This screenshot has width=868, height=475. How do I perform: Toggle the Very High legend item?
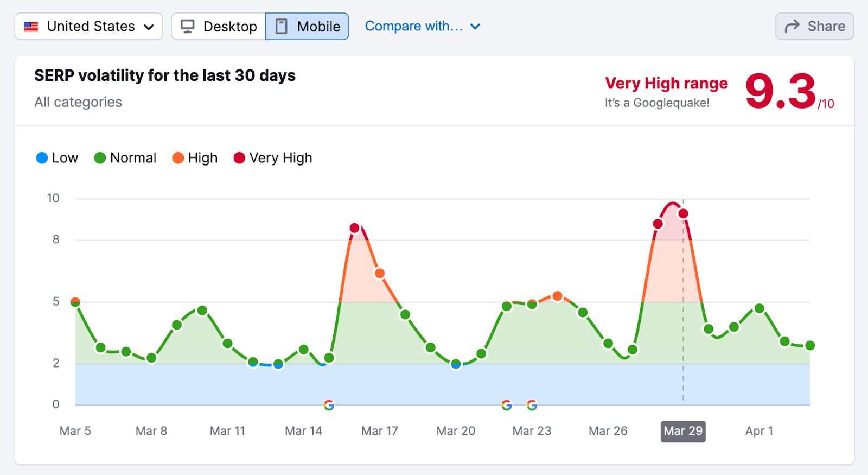coord(273,158)
